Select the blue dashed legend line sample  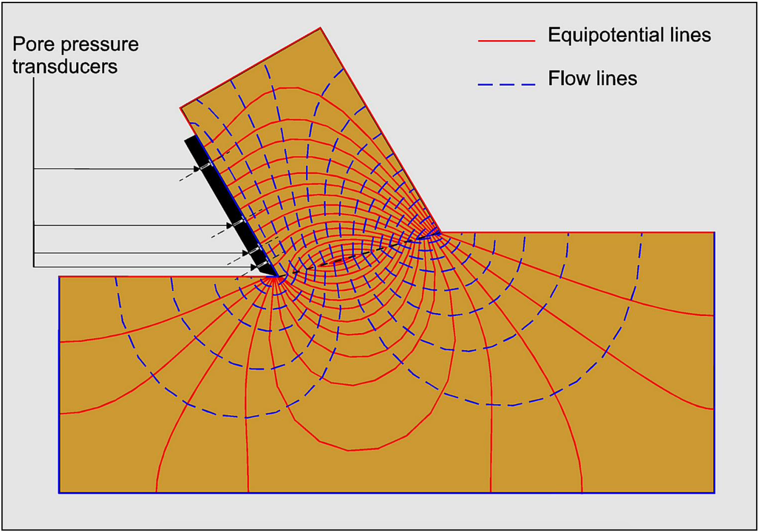(x=506, y=85)
